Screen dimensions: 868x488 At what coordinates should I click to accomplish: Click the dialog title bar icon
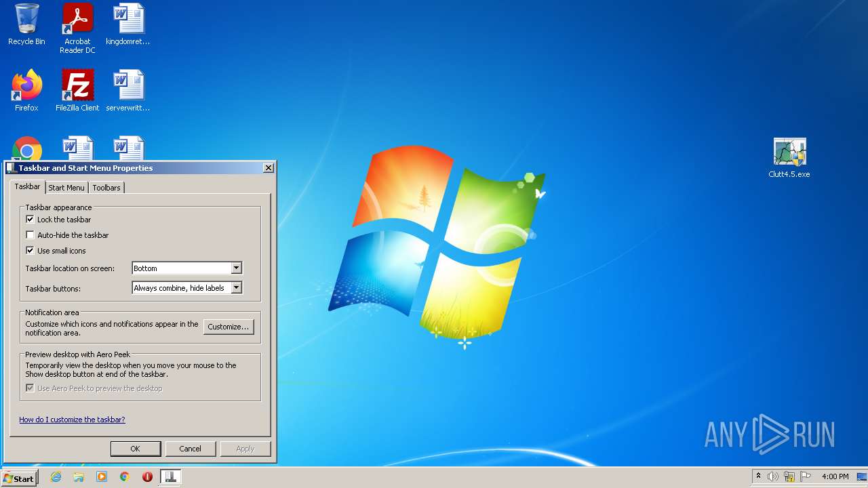coord(12,168)
